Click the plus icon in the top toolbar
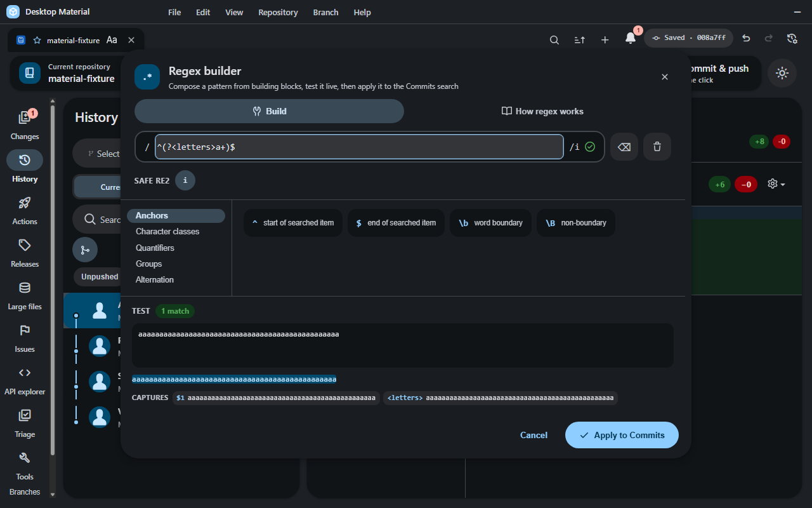 [x=605, y=39]
